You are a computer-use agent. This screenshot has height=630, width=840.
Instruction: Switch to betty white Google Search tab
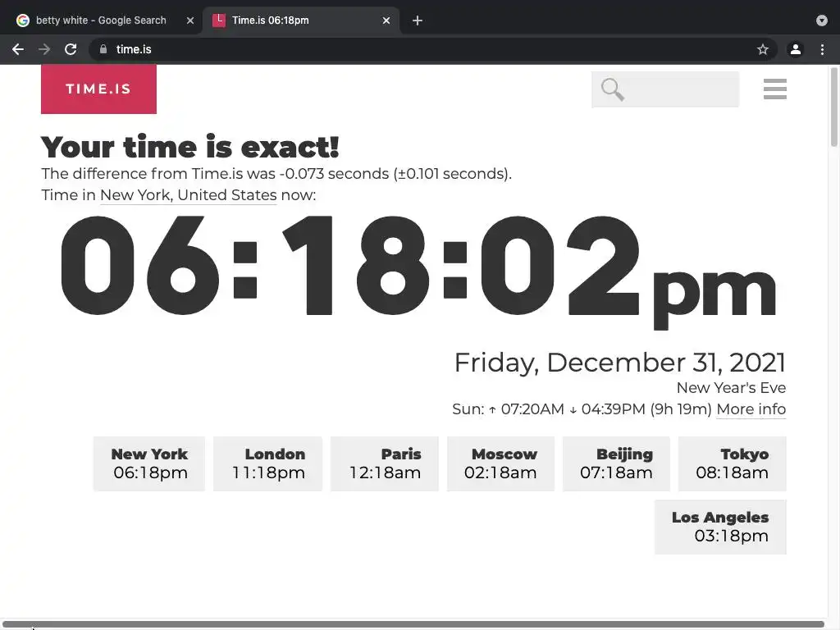tap(101, 21)
